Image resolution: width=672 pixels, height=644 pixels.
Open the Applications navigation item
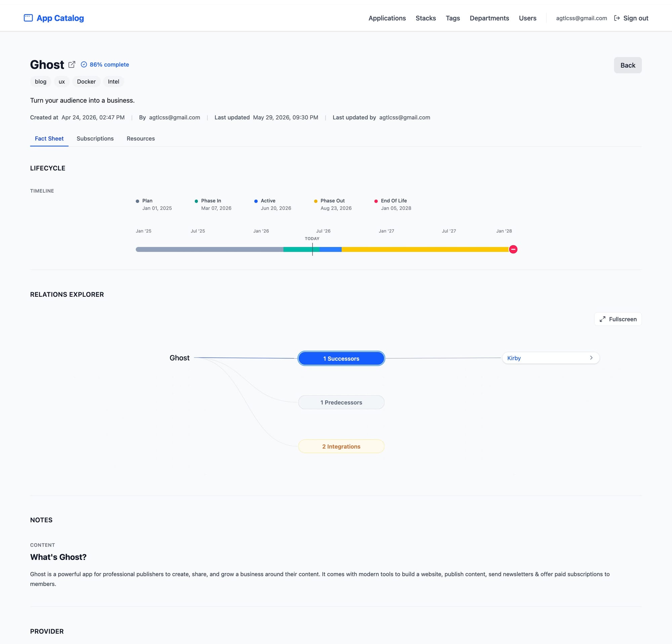click(x=387, y=18)
